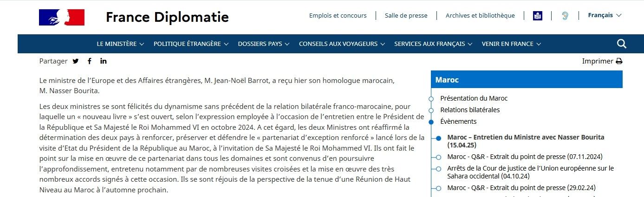The height and width of the screenshot is (197, 644).
Task: Click the printer icon next to Imprimer
Action: 619,61
